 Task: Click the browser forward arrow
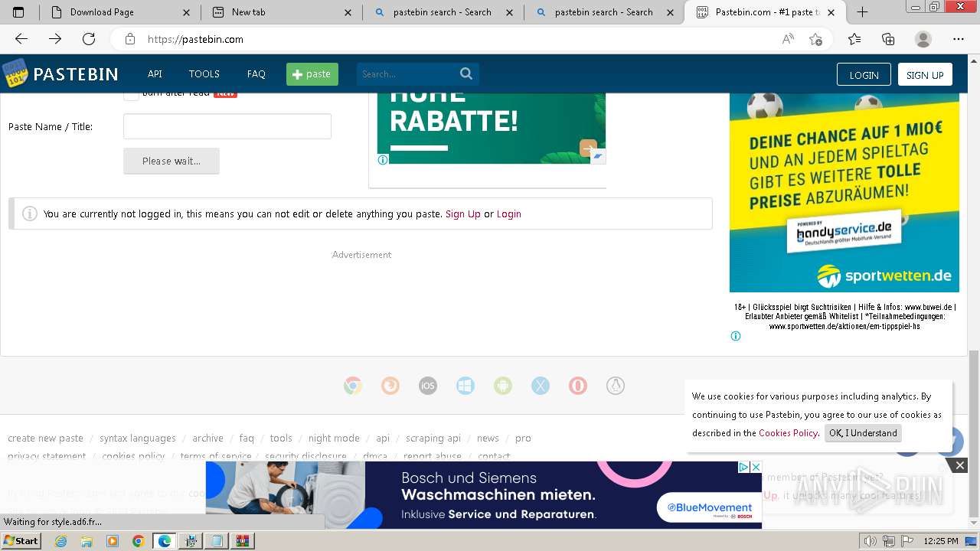55,39
